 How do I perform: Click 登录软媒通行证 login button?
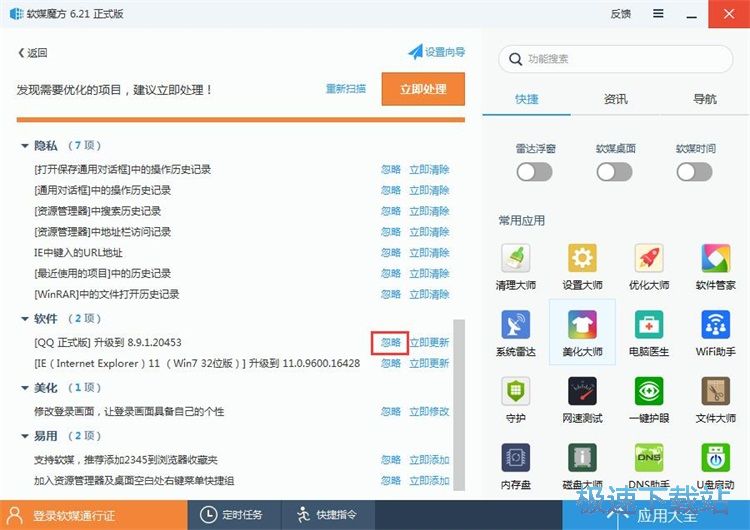94,515
